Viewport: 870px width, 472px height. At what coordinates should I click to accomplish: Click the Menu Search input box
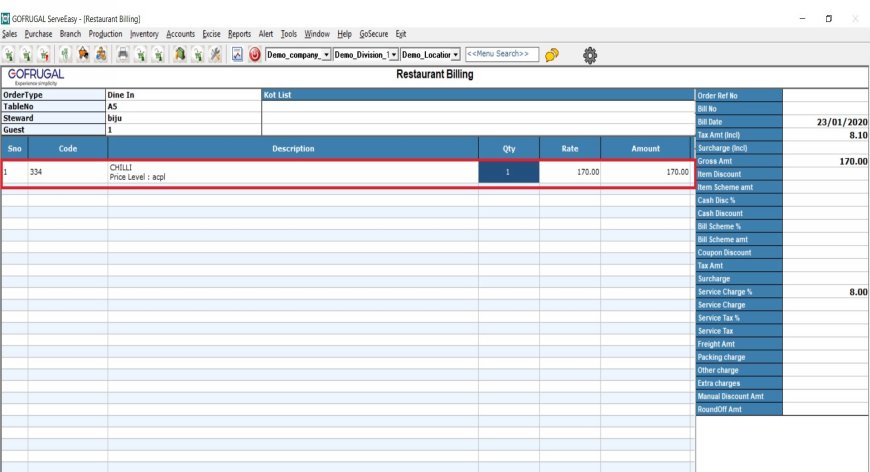click(502, 54)
